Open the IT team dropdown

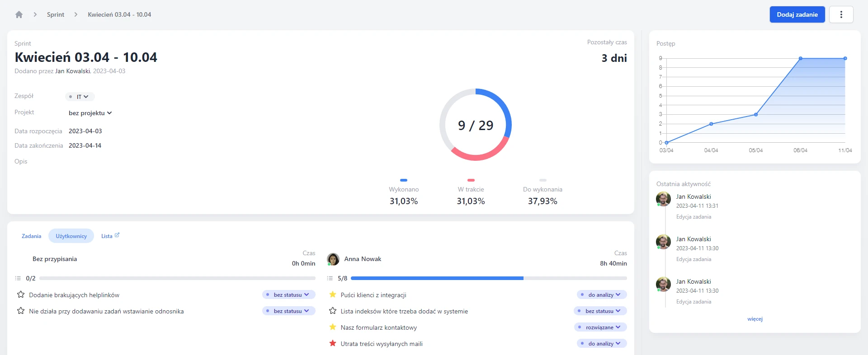(80, 97)
